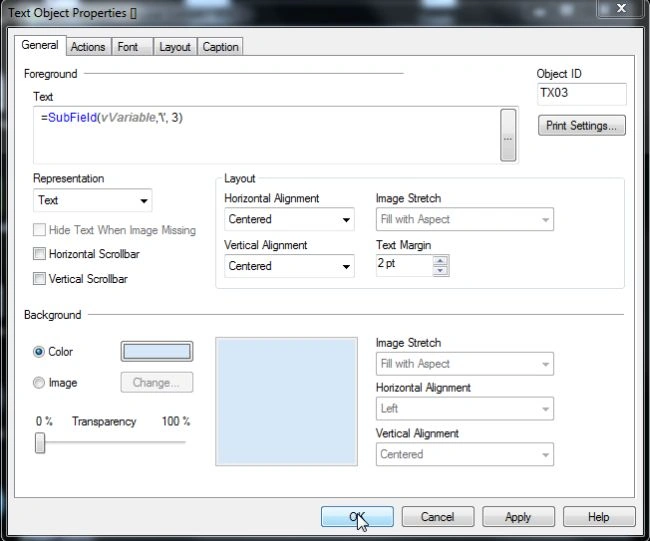The height and width of the screenshot is (541, 650).
Task: Open the Background Image Stretch dropdown
Action: tap(465, 364)
